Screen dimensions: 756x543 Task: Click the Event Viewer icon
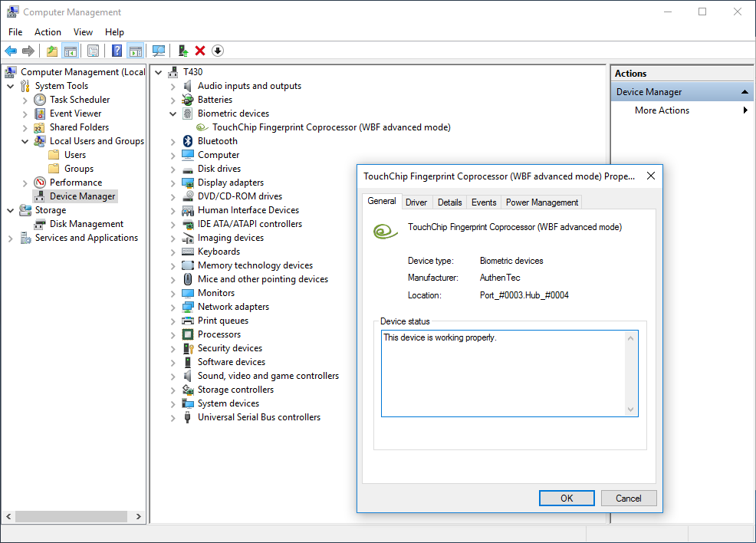pos(40,114)
